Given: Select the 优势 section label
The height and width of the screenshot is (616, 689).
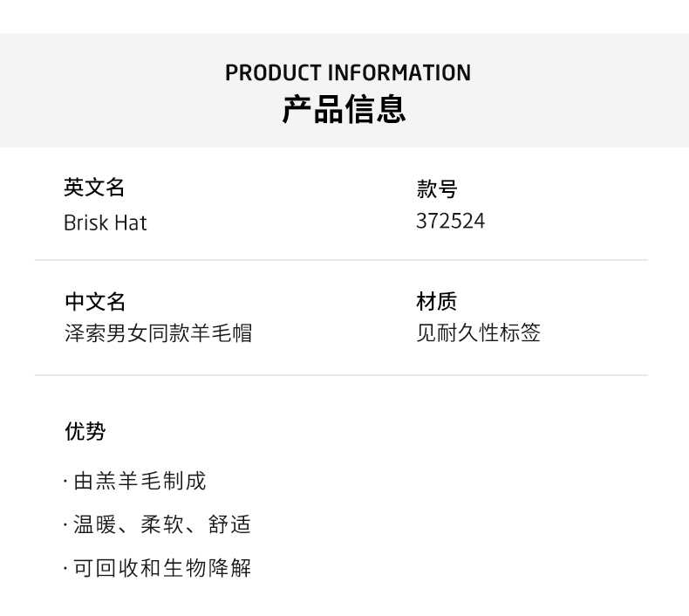Looking at the screenshot, I should 85,431.
